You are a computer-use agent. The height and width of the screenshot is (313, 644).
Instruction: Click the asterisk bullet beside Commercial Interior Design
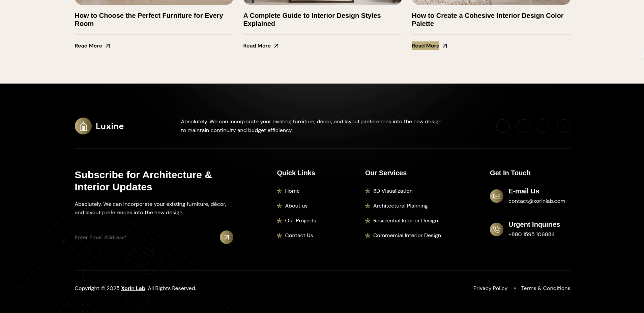tap(368, 236)
